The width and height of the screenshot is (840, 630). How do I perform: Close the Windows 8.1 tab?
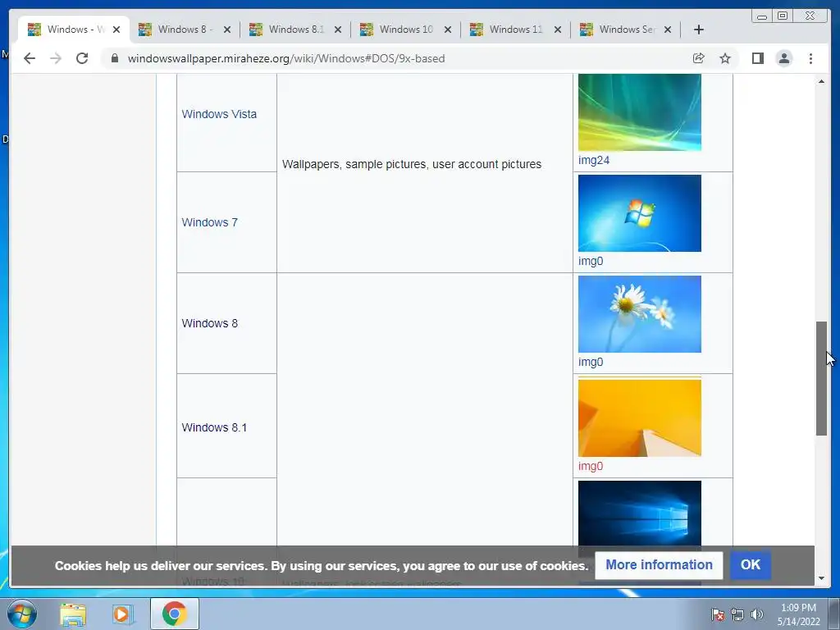point(337,30)
